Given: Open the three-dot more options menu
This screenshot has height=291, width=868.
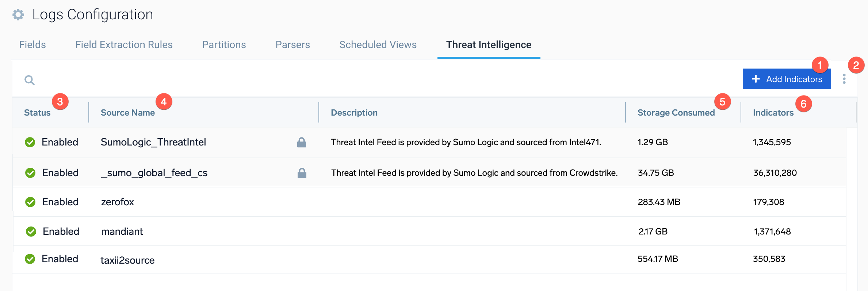Looking at the screenshot, I should (844, 79).
